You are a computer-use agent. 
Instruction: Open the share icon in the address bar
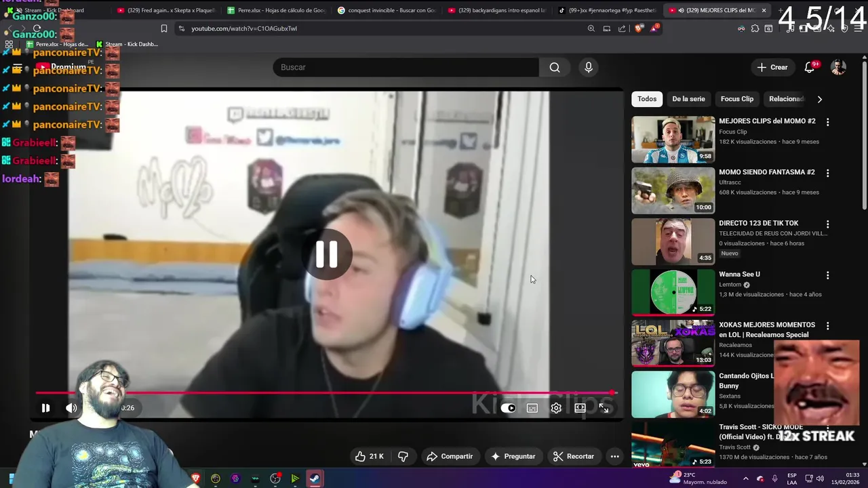pyautogui.click(x=622, y=28)
